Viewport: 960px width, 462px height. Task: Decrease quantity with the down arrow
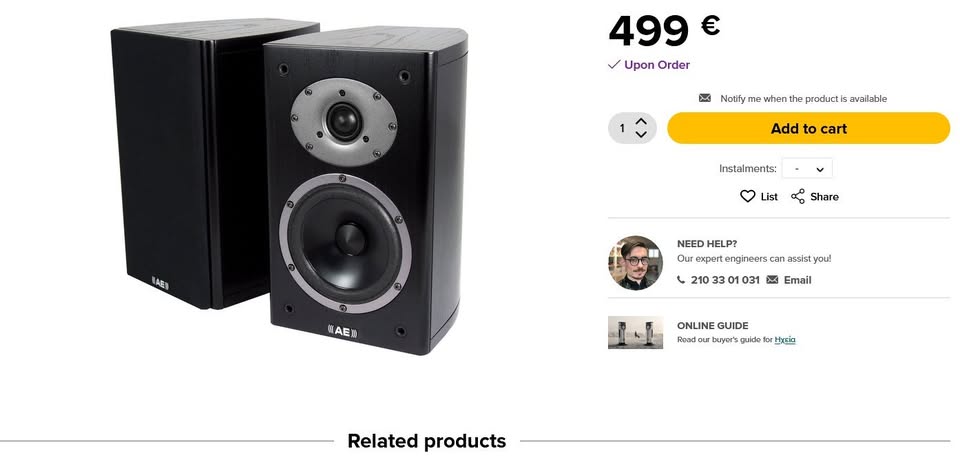click(641, 135)
